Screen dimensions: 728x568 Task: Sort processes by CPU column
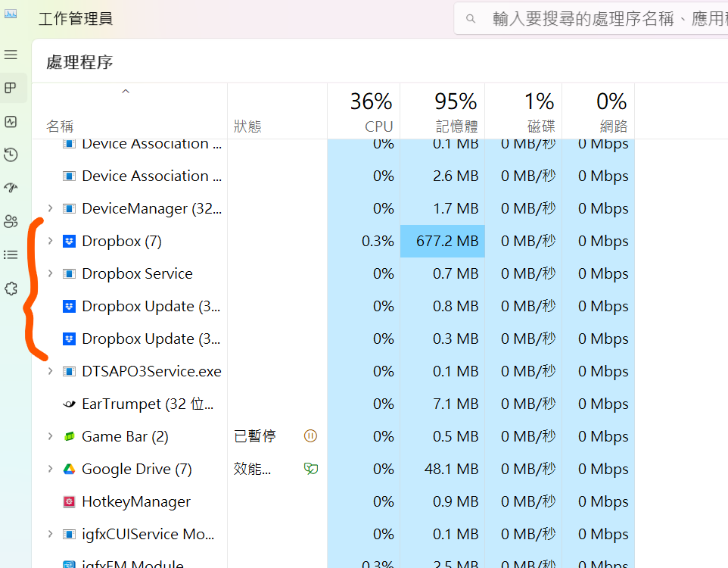[364, 111]
